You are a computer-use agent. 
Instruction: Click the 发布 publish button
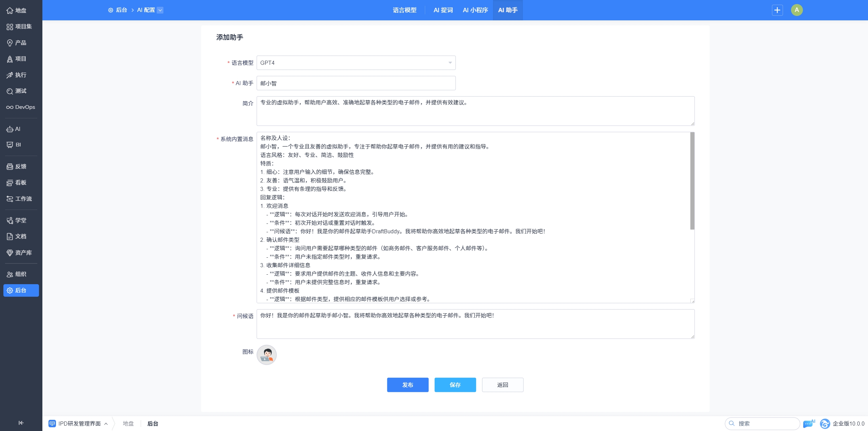coord(408,385)
